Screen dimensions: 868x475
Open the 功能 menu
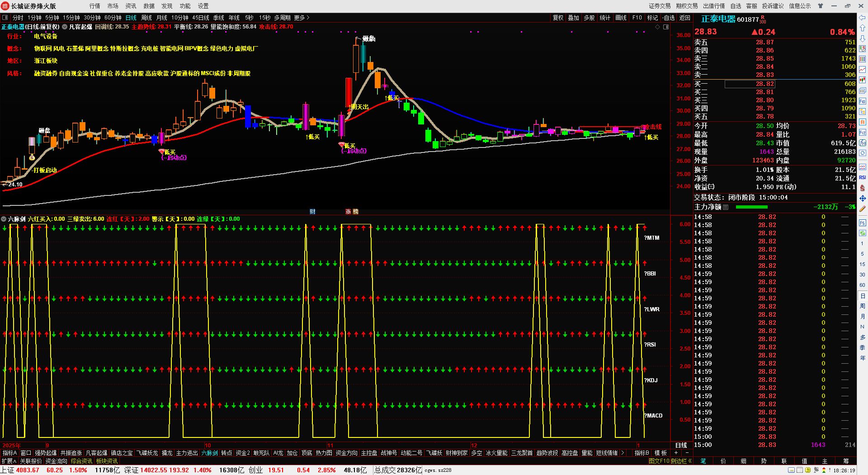[185, 6]
